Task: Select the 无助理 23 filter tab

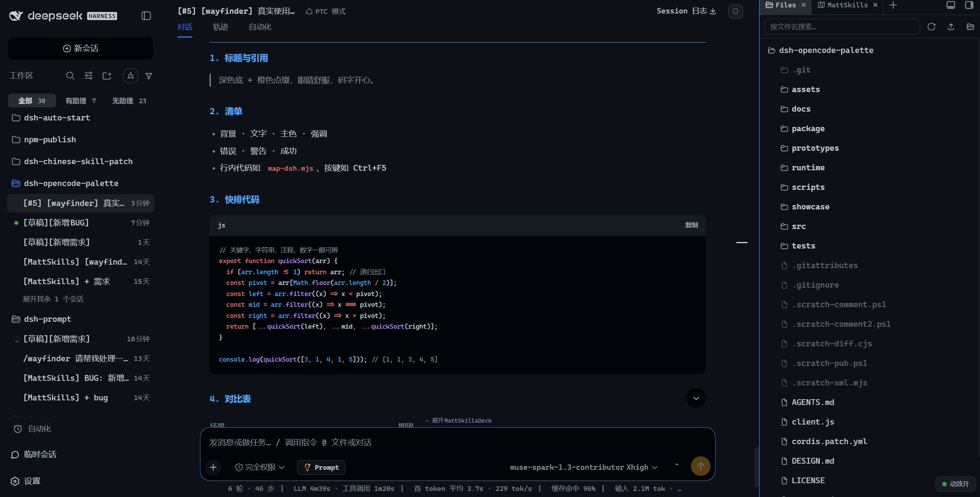Action: click(129, 101)
